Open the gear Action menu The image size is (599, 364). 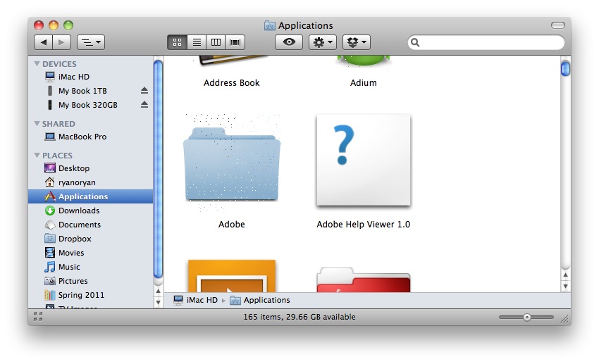(x=323, y=42)
